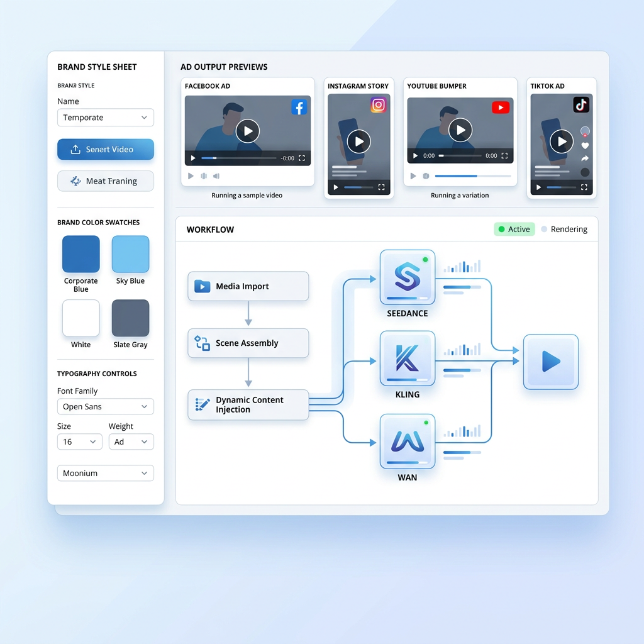Click the 'Running a sample video' caption
Screen dimensions: 644x644
tap(247, 196)
